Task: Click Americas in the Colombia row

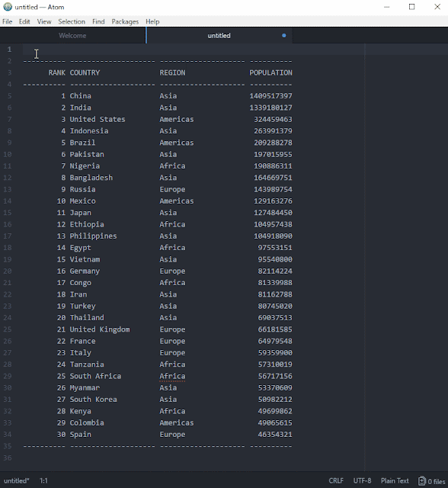Action: coord(177,422)
